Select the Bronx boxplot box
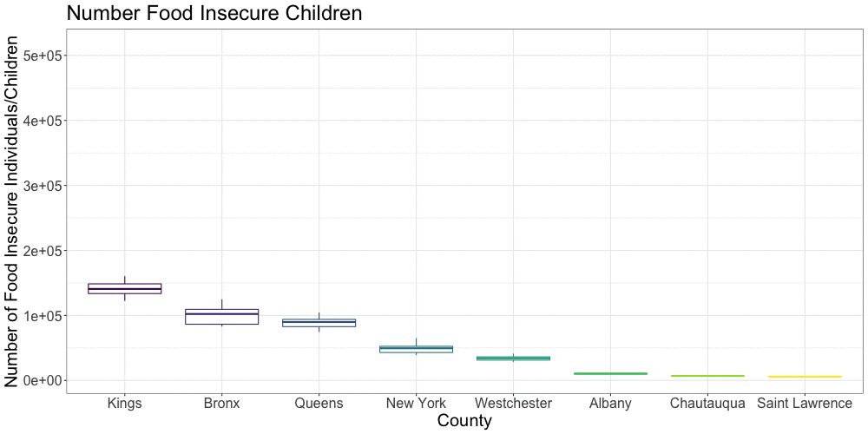The height and width of the screenshot is (434, 868). 222,317
